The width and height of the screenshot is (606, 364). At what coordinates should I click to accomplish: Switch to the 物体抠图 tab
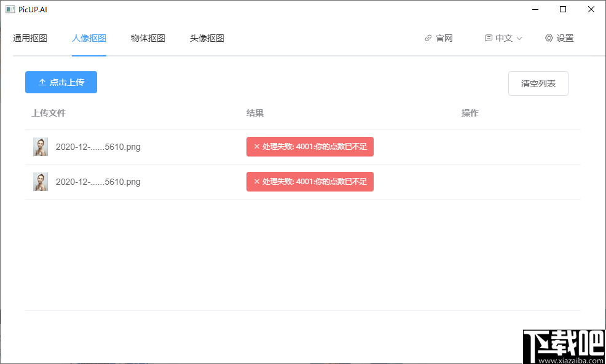148,37
